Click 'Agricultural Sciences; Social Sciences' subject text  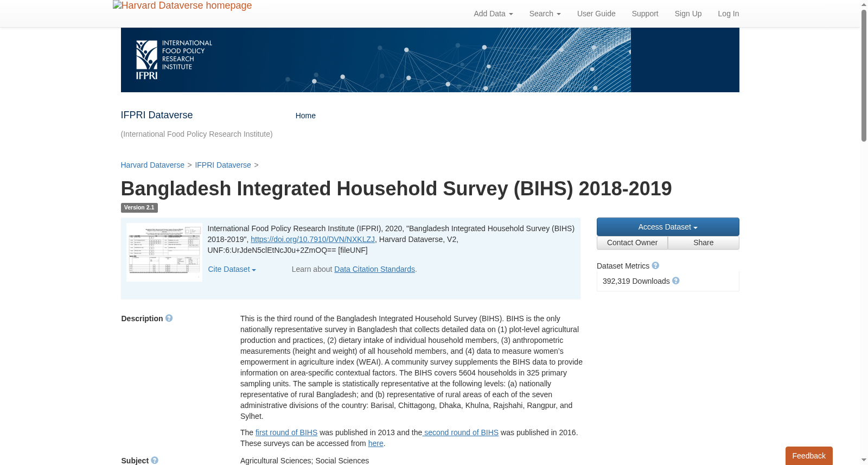point(304,461)
